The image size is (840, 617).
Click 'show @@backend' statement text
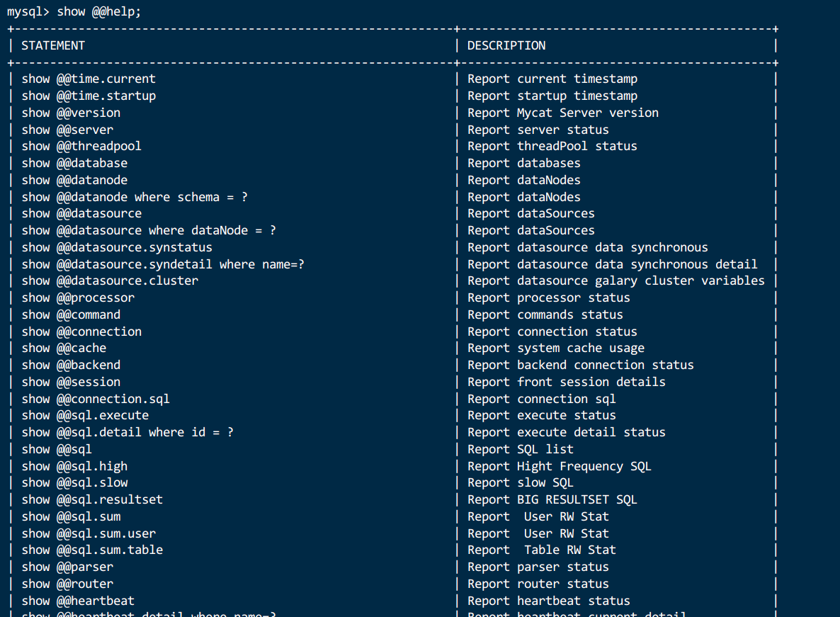click(71, 366)
